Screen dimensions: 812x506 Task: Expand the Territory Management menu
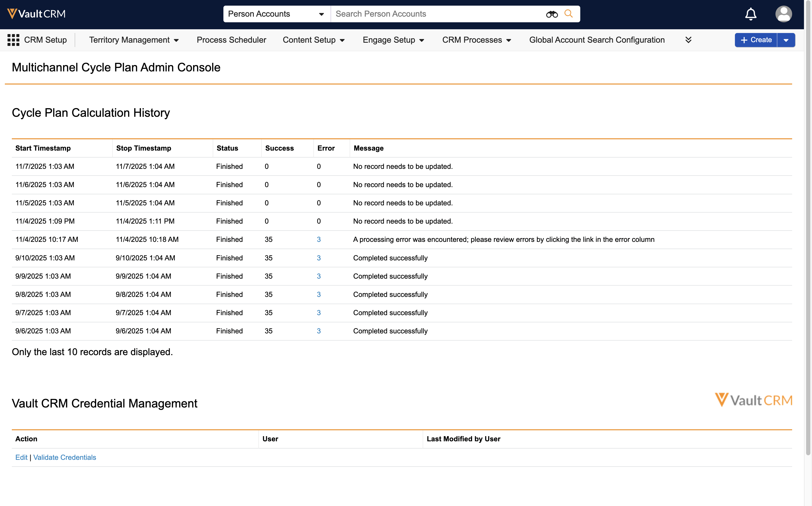pos(134,40)
